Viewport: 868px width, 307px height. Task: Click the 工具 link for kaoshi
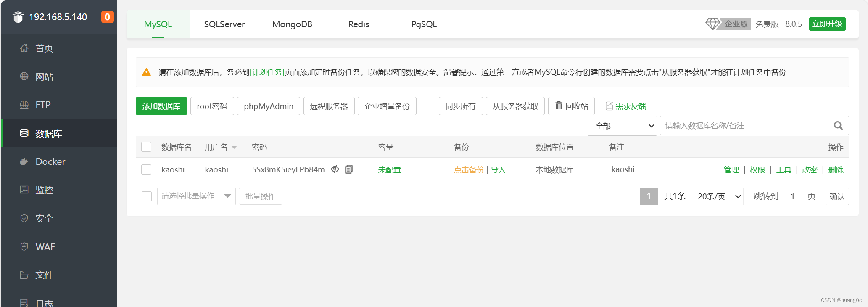784,170
